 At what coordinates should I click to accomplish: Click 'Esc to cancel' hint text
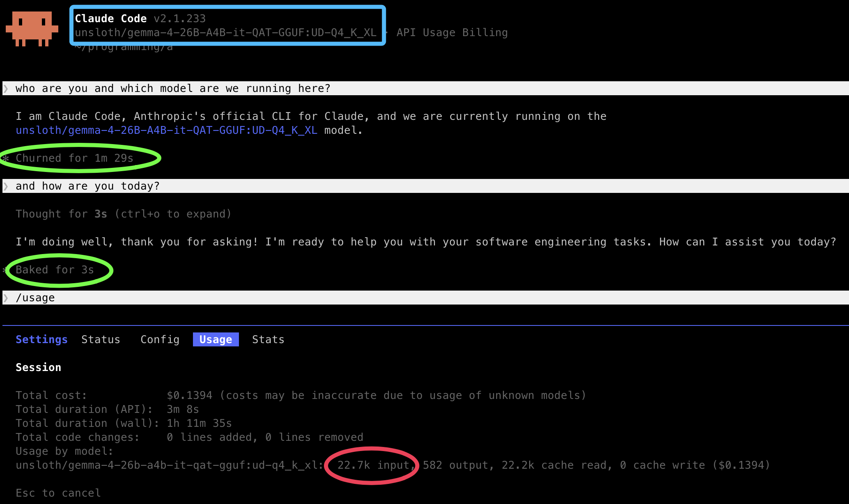[x=58, y=493]
